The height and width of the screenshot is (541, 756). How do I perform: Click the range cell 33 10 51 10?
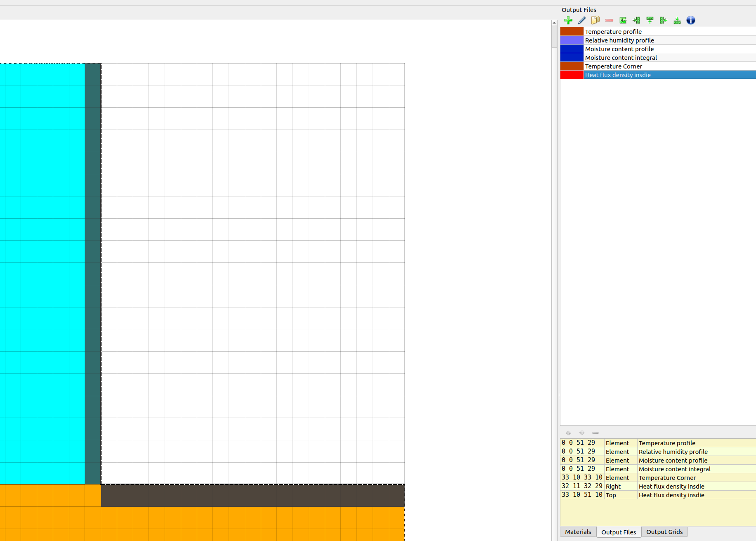pyautogui.click(x=582, y=495)
